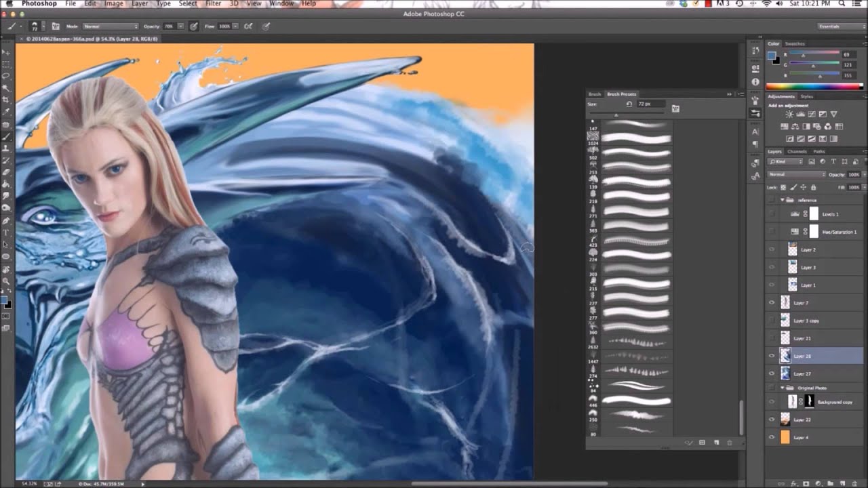868x488 pixels.
Task: Add a layer style with fx button
Action: tap(794, 483)
